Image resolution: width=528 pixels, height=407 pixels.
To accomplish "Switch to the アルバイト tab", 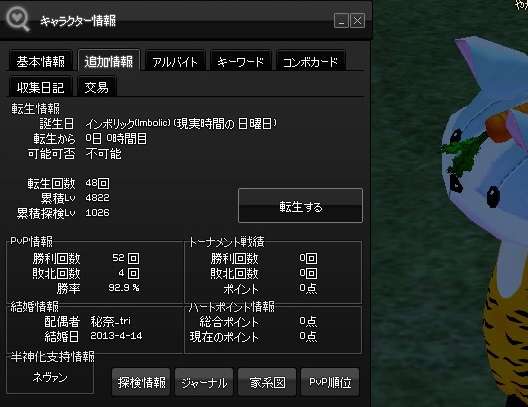I will (x=175, y=61).
